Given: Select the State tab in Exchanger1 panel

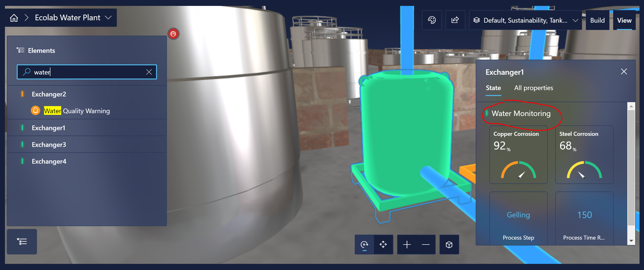Looking at the screenshot, I should [x=493, y=88].
